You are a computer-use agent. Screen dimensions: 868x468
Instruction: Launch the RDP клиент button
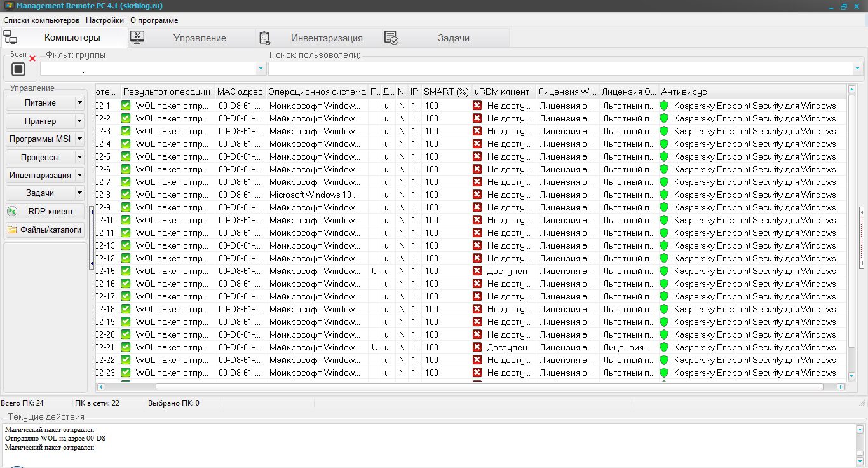[45, 212]
